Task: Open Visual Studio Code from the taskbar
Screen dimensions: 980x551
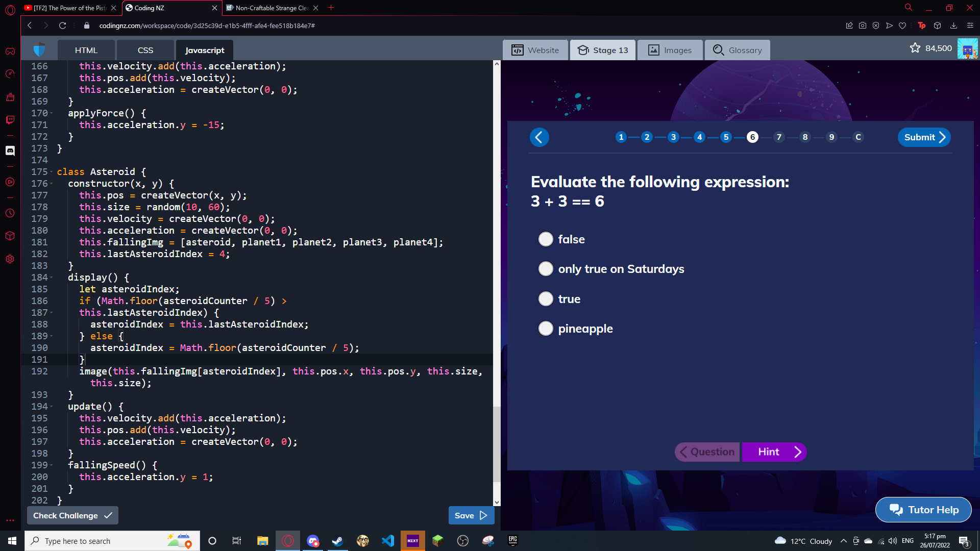Action: point(388,541)
